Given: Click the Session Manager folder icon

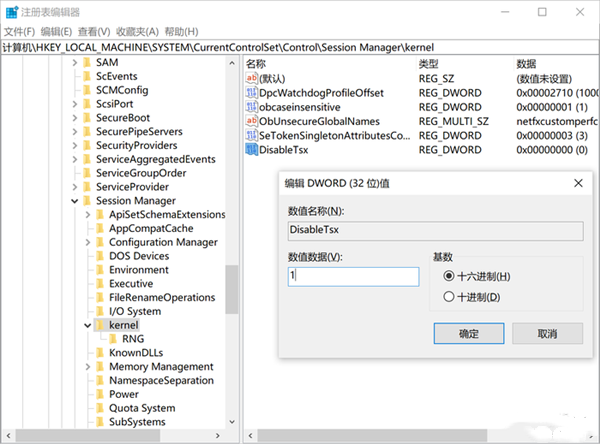Looking at the screenshot, I should (88, 201).
